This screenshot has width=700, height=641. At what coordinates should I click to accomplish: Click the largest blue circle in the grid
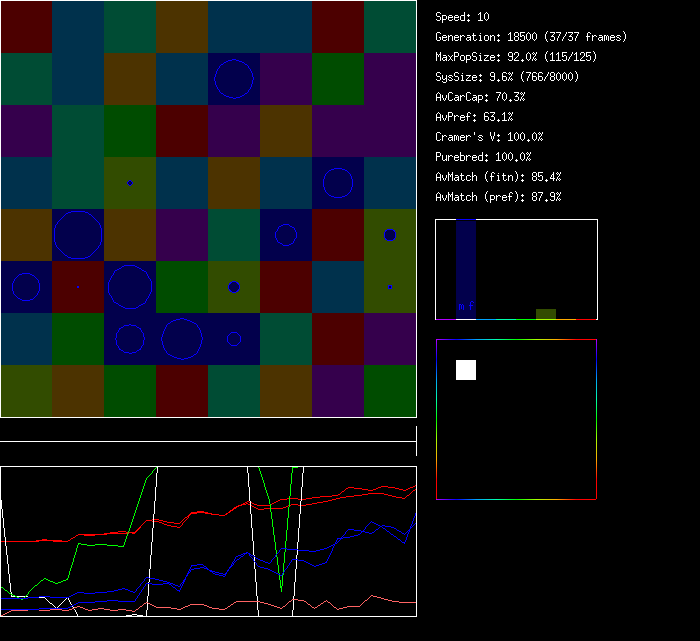point(78,235)
